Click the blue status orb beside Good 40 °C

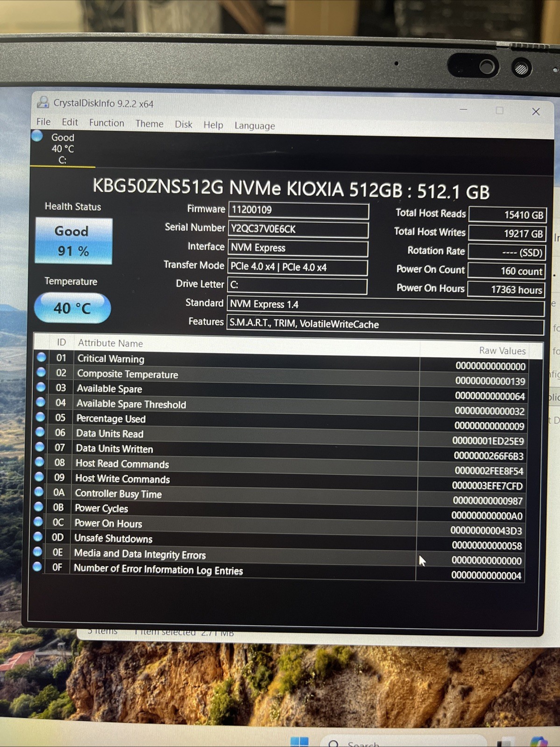click(37, 136)
